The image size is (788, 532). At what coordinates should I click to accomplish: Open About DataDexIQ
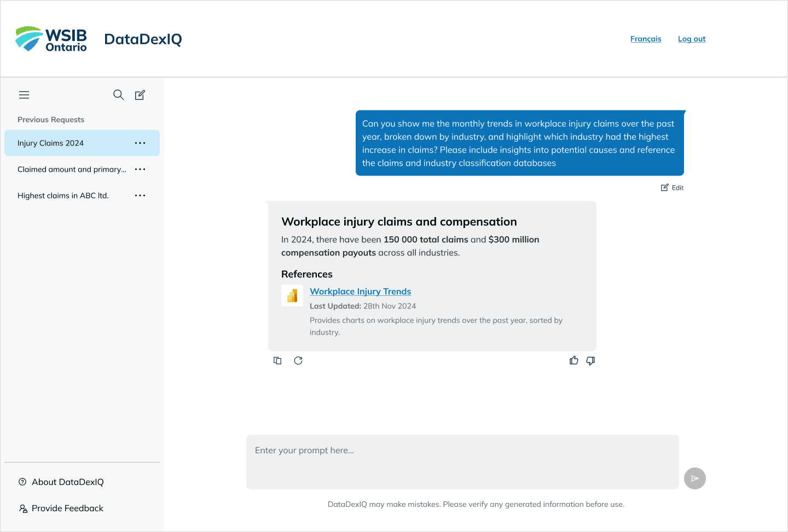tap(61, 482)
